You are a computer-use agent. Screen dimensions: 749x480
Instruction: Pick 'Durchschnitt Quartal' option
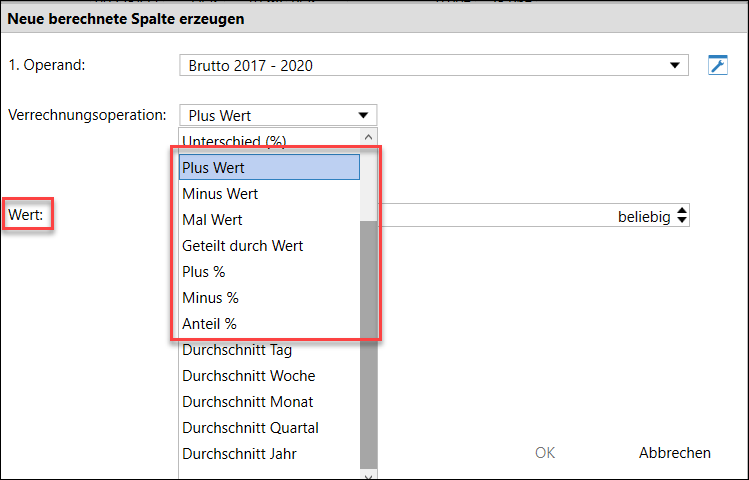click(x=269, y=428)
